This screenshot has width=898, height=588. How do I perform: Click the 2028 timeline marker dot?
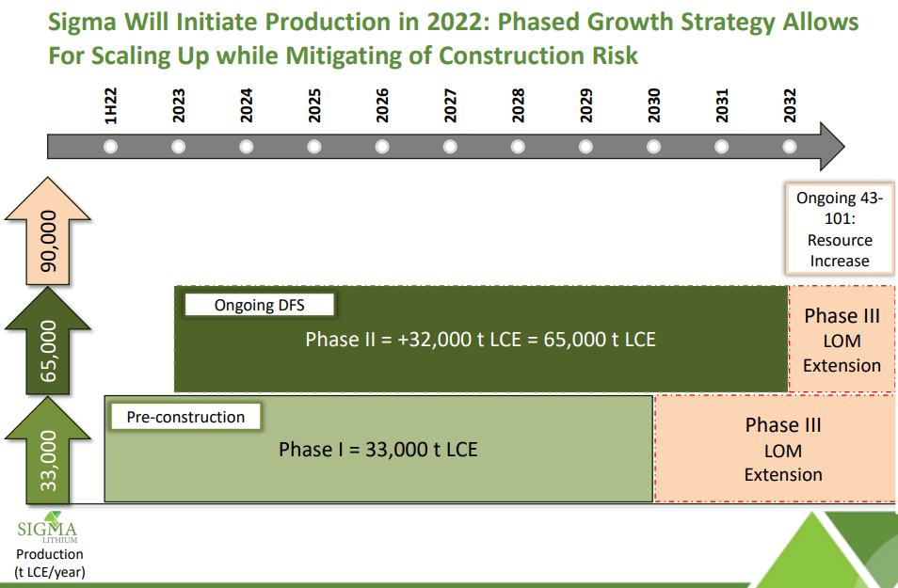pos(518,147)
